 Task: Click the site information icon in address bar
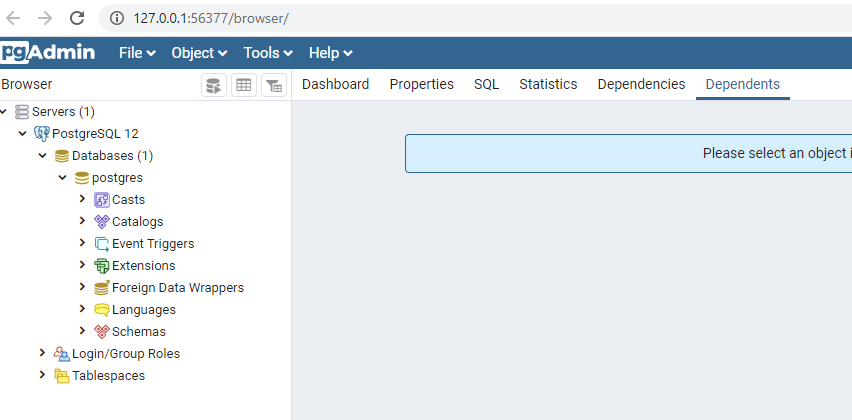116,18
